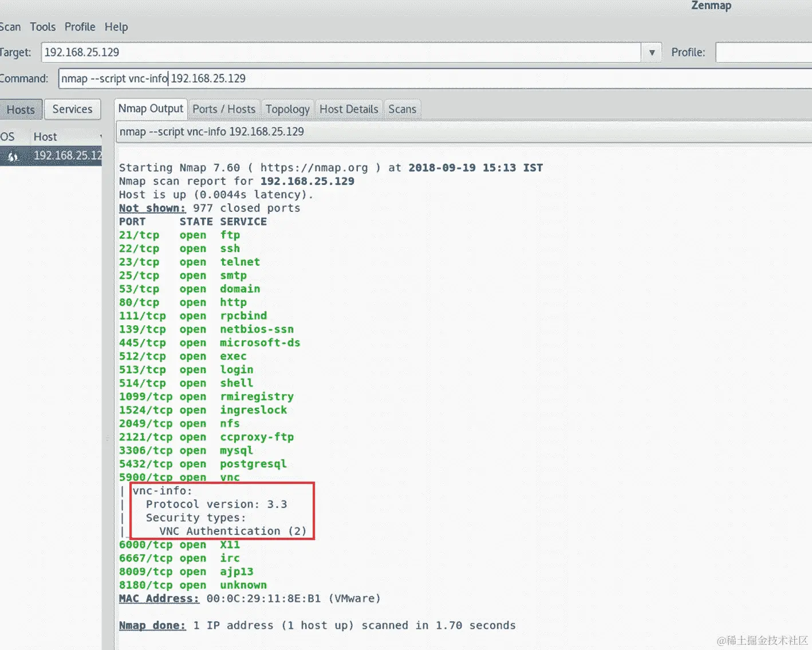Click the 'Nmap scan report for' line

pos(236,182)
